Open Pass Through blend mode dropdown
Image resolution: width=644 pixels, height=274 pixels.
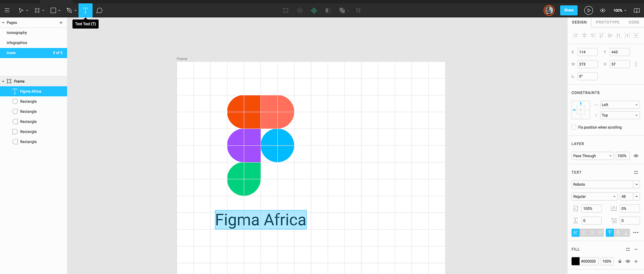click(x=592, y=156)
